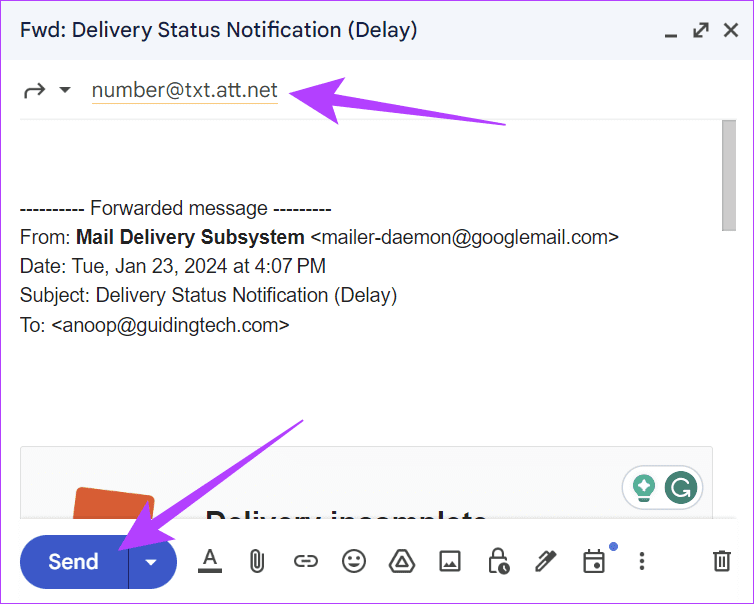Viewport: 754px width, 605px height.
Task: Open the calendar scheduling icon
Action: click(594, 562)
